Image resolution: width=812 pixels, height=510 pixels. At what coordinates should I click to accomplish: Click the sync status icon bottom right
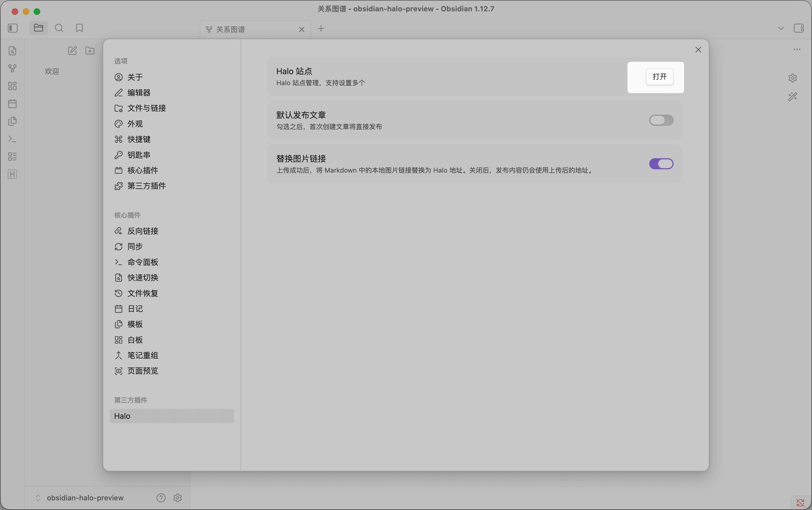[800, 503]
